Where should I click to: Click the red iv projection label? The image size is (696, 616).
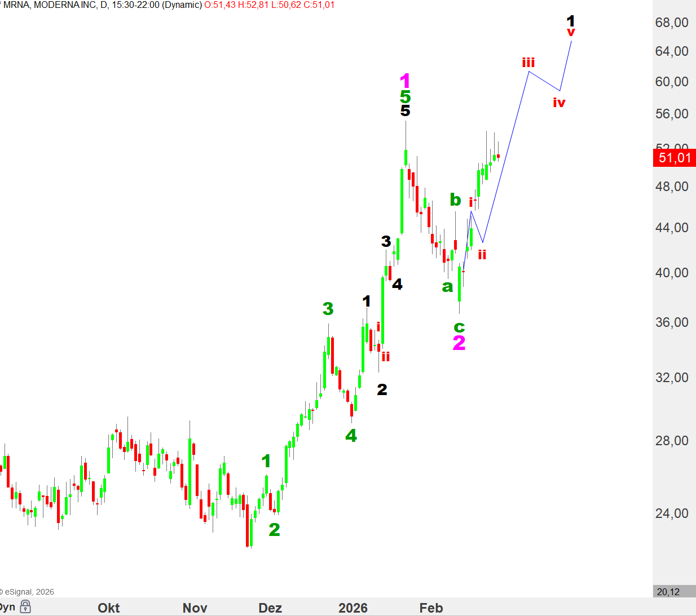(559, 103)
